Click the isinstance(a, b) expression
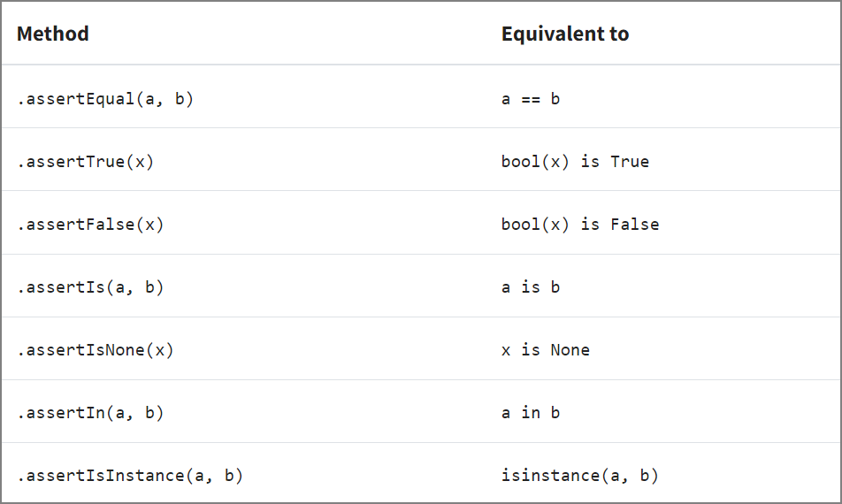 [580, 476]
